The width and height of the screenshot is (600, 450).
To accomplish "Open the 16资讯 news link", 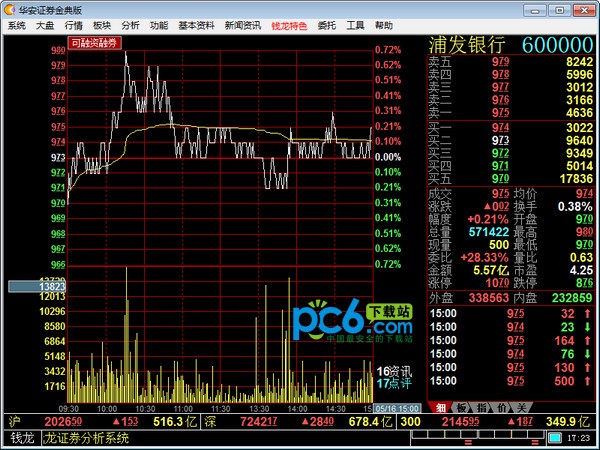I will pyautogui.click(x=388, y=371).
